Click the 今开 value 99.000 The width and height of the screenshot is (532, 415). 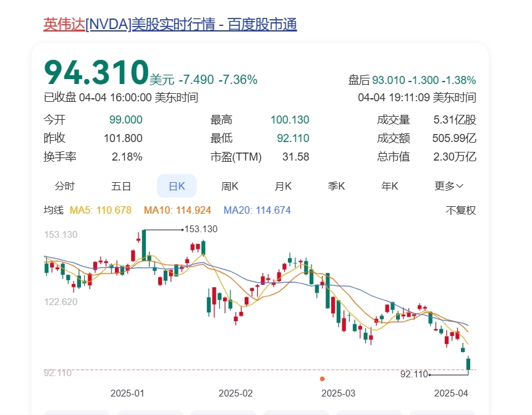tap(126, 120)
